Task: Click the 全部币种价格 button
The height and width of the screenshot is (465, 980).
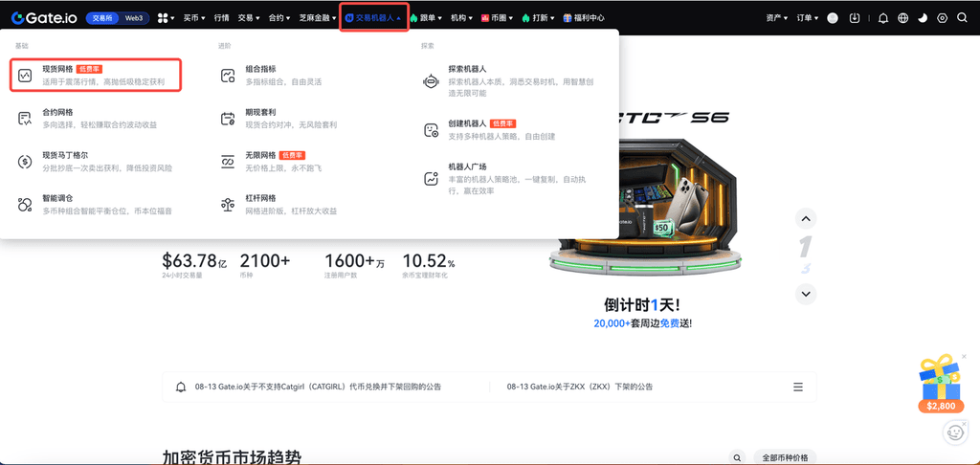Action: click(785, 458)
